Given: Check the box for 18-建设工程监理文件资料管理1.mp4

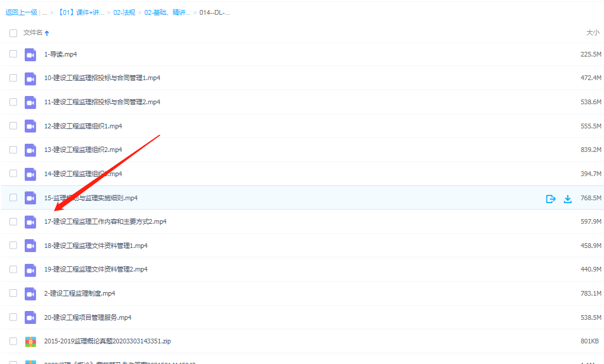Looking at the screenshot, I should (13, 246).
